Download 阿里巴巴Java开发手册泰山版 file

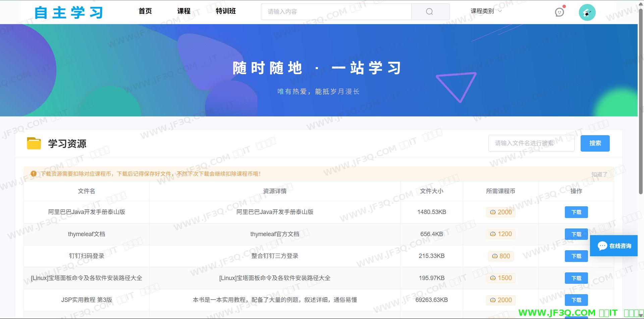coord(576,212)
